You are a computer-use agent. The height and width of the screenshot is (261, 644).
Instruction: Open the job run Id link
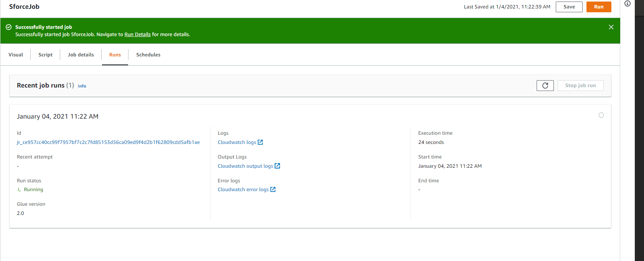[x=108, y=142]
